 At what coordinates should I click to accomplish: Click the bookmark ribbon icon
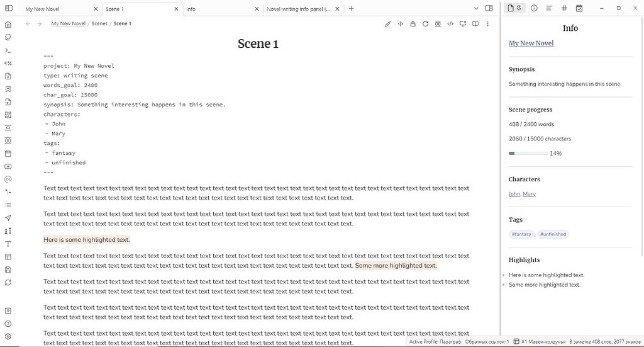coord(8,89)
